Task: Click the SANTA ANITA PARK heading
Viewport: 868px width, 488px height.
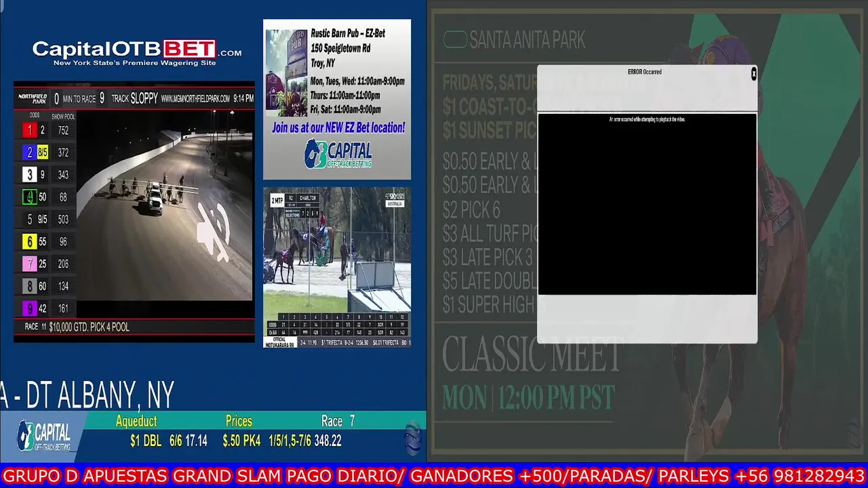Action: tap(528, 40)
